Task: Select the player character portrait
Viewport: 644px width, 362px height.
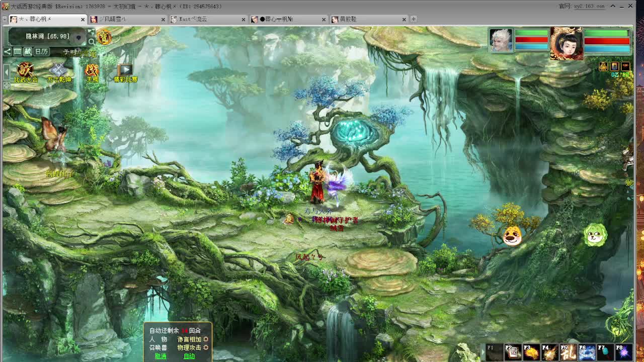Action: tap(567, 44)
